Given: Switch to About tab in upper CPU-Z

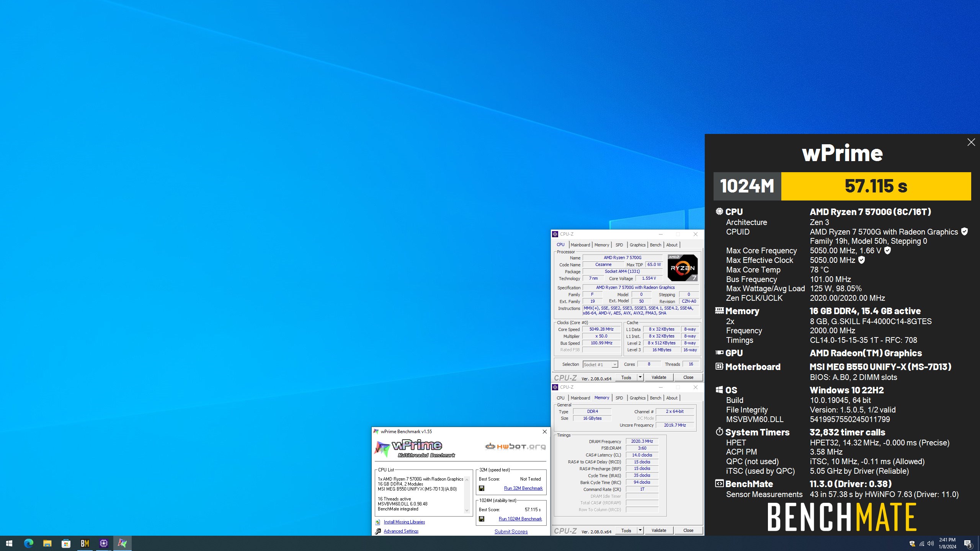Looking at the screenshot, I should click(672, 245).
